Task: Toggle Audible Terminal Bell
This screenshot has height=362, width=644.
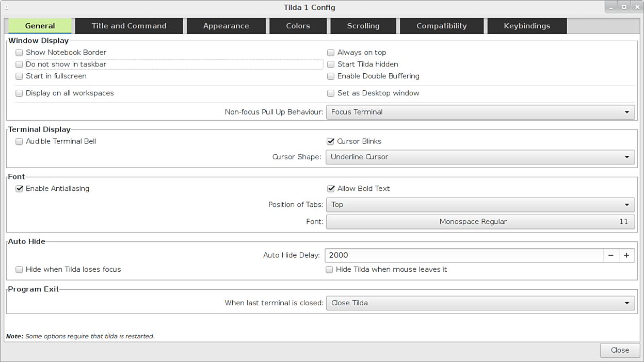Action: click(x=19, y=141)
